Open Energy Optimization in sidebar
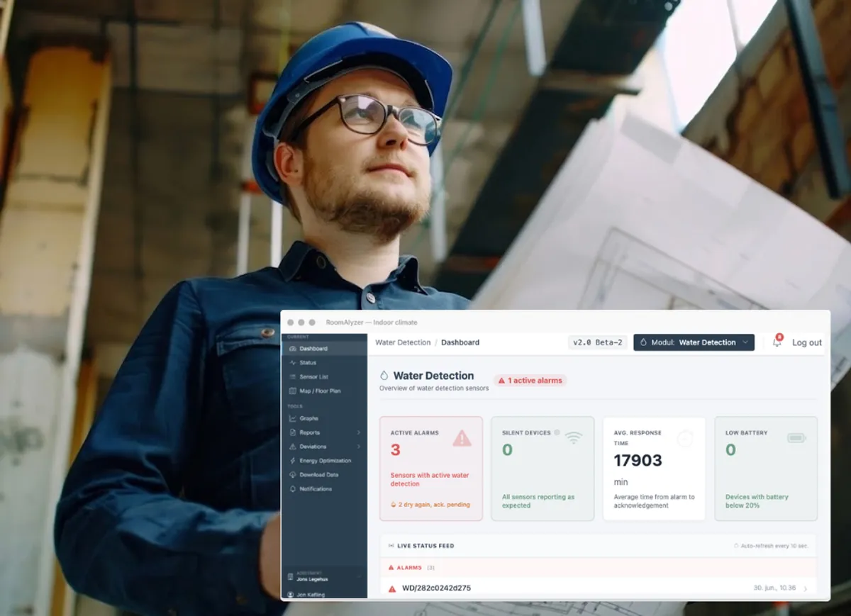 (324, 461)
